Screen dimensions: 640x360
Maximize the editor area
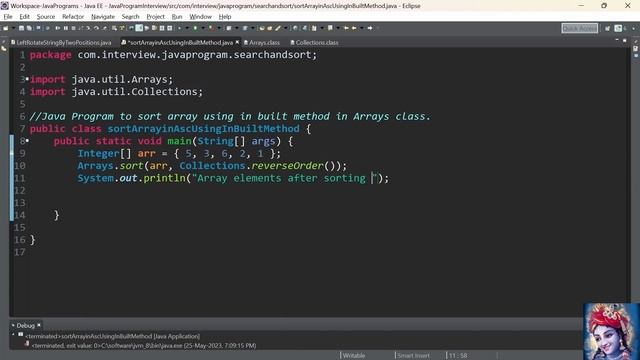[624, 40]
